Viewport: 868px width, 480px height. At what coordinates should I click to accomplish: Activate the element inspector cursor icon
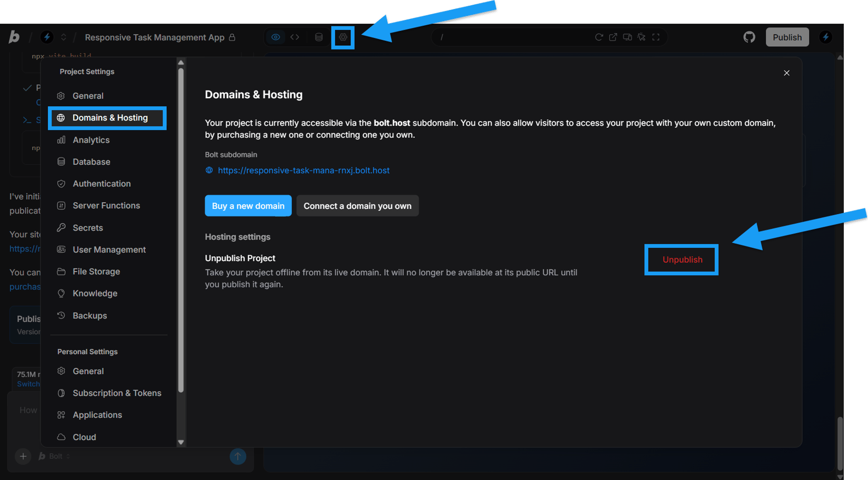[x=641, y=37]
